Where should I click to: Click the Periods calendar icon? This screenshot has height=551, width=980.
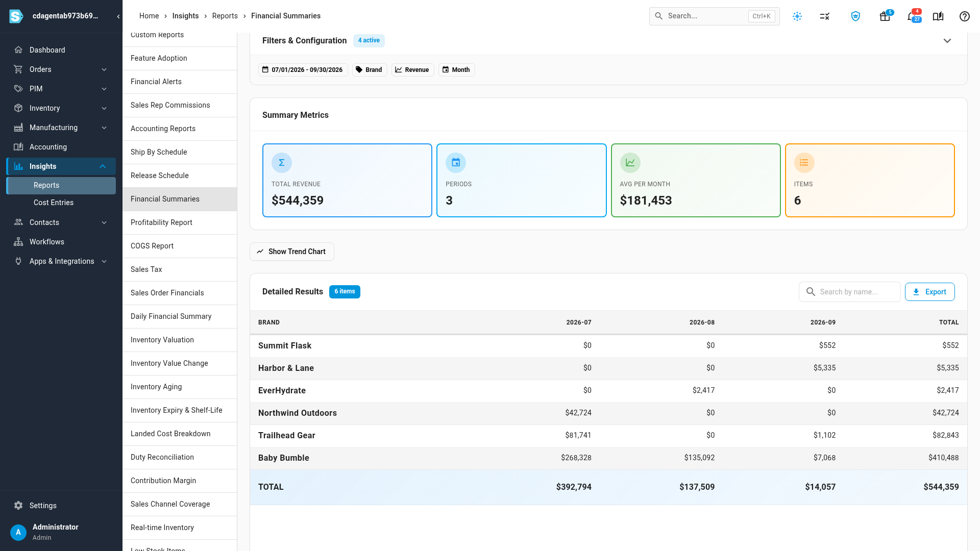(x=456, y=163)
